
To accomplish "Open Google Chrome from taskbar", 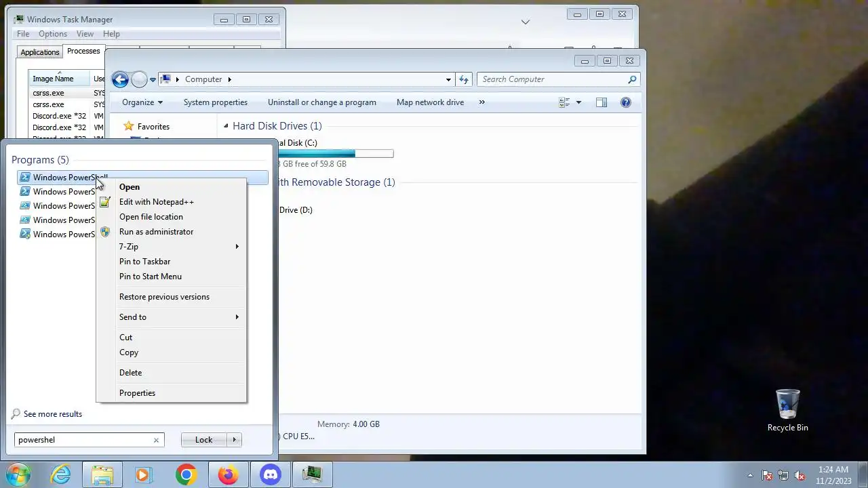I will (186, 475).
